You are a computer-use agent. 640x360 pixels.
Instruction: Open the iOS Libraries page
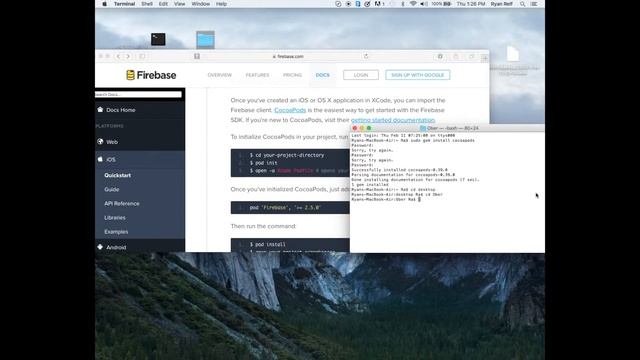tap(115, 218)
